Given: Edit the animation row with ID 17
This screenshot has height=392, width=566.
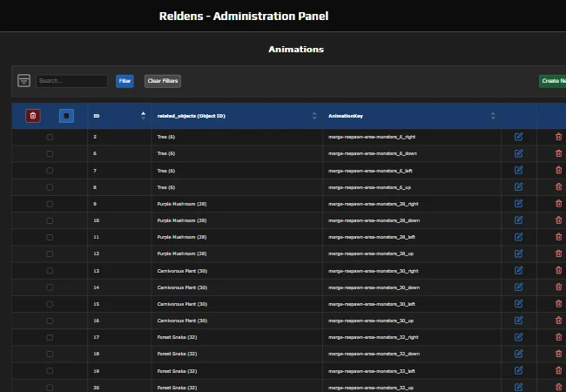Looking at the screenshot, I should coord(518,337).
